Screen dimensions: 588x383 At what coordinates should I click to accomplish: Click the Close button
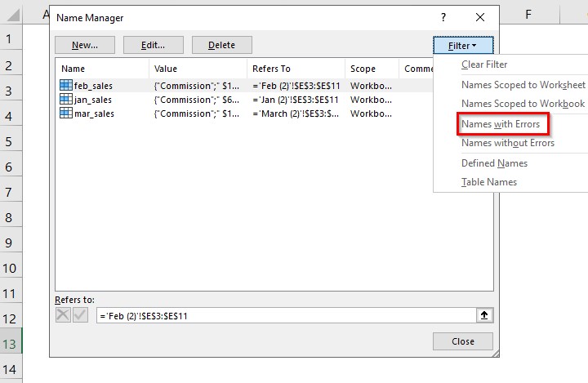point(463,341)
